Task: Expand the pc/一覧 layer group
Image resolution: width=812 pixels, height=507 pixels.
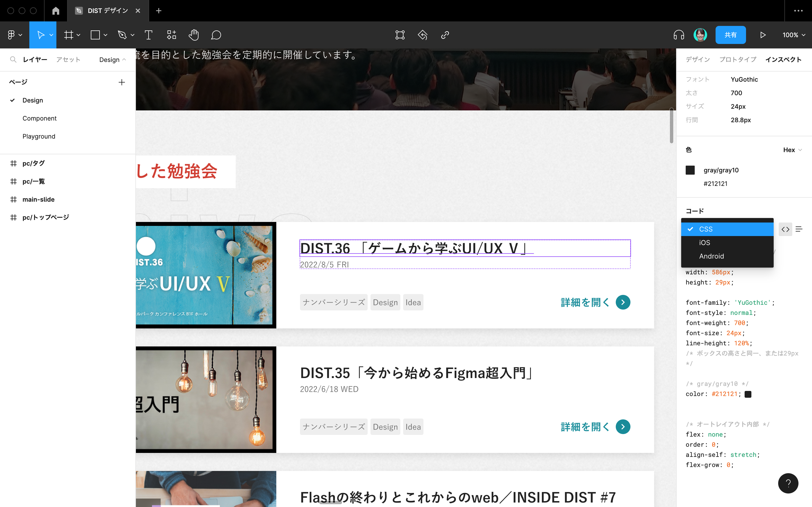Action: [5, 181]
